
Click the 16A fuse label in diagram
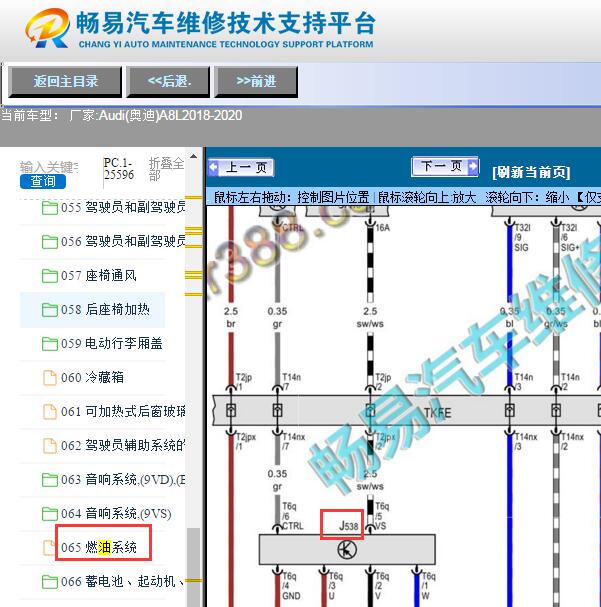click(x=382, y=228)
